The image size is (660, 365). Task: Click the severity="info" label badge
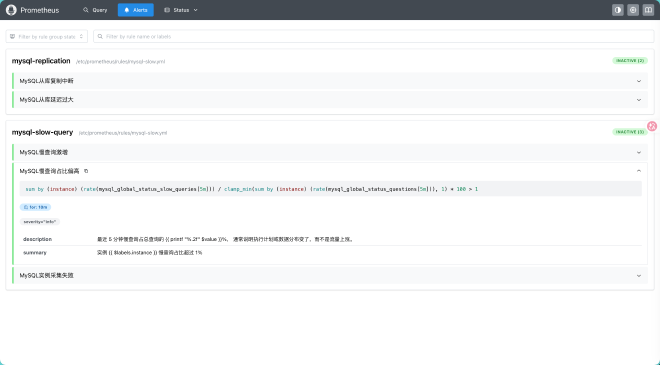pos(40,221)
